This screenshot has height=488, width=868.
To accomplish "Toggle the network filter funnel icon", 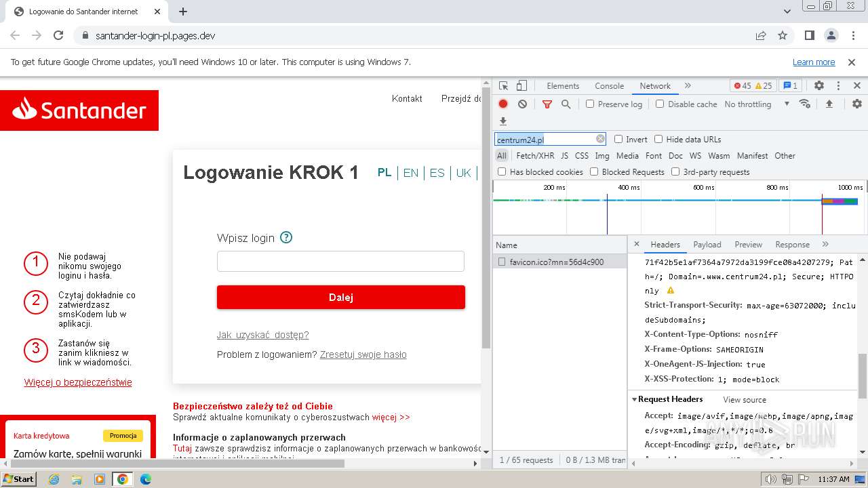I will point(547,104).
